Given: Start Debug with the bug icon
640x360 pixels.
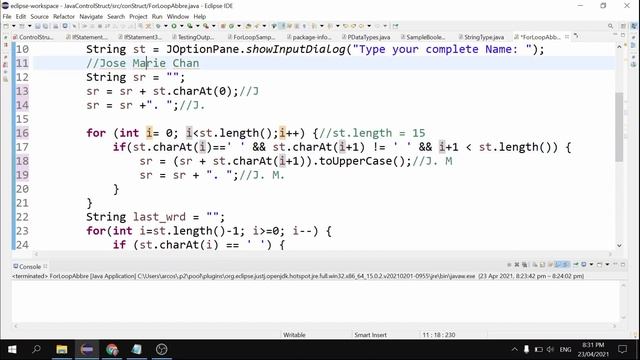Looking at the screenshot, I should (x=158, y=26).
